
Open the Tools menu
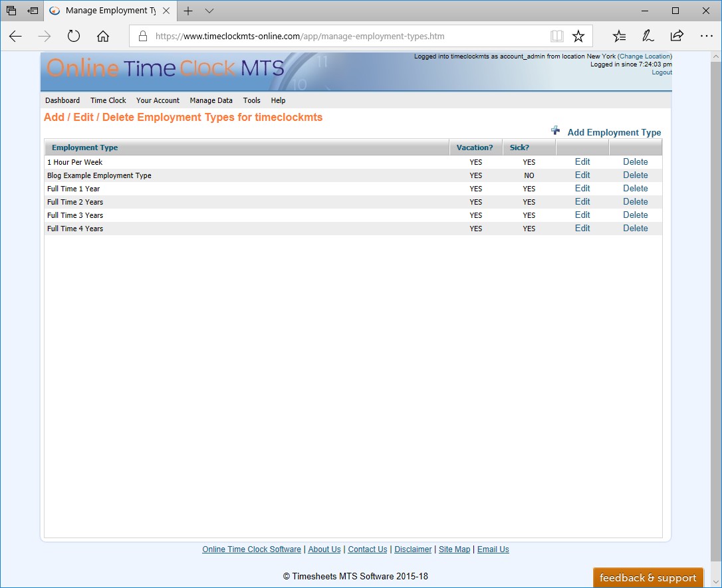coord(252,100)
